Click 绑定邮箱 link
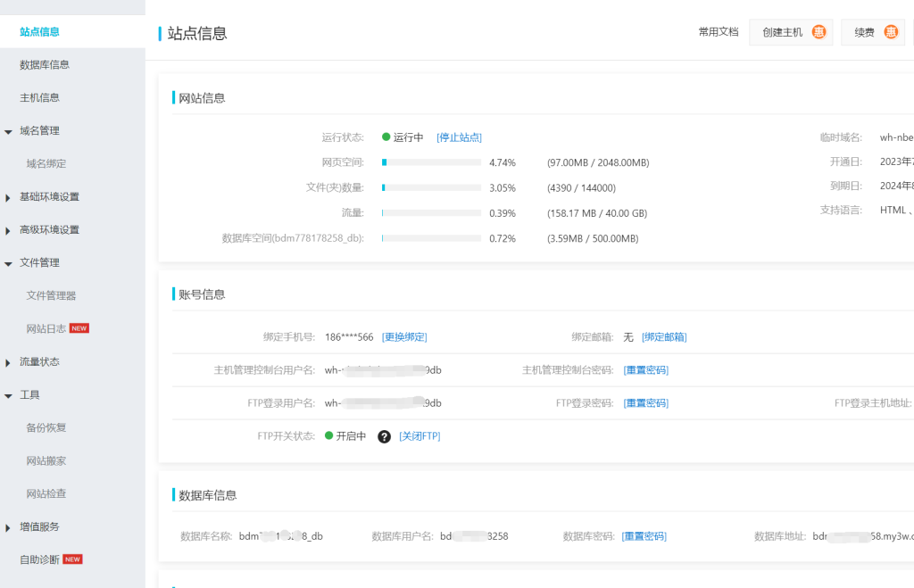Image resolution: width=914 pixels, height=588 pixels. (664, 337)
